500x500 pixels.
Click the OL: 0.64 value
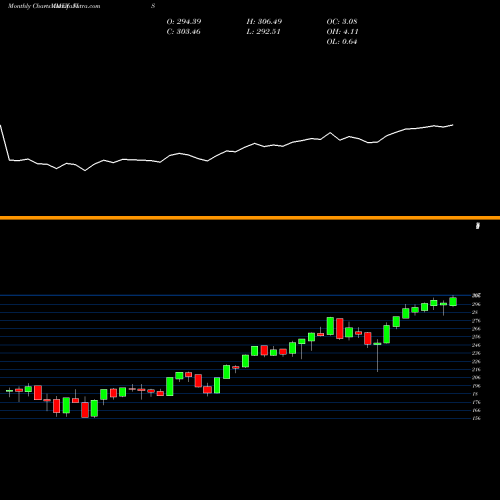tap(342, 42)
